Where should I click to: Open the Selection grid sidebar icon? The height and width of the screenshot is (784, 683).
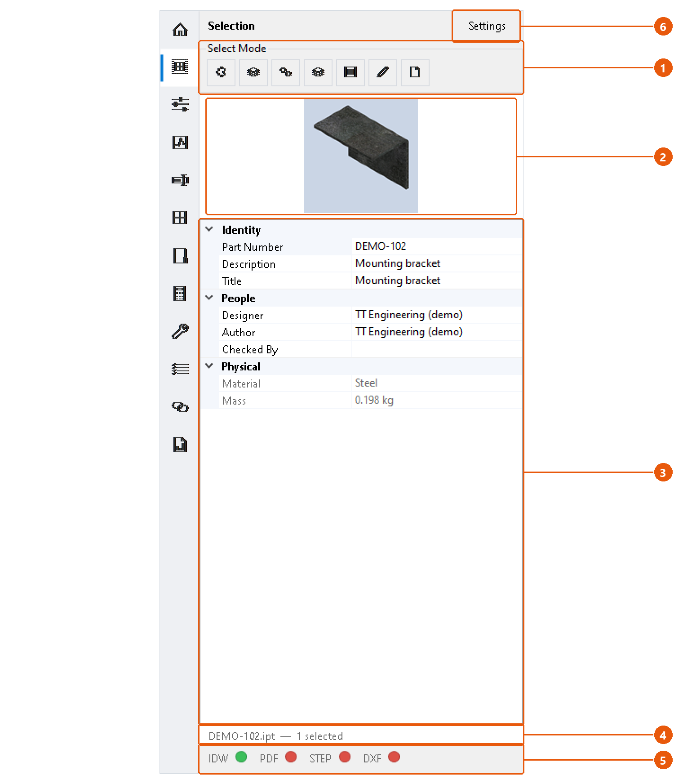(x=180, y=67)
